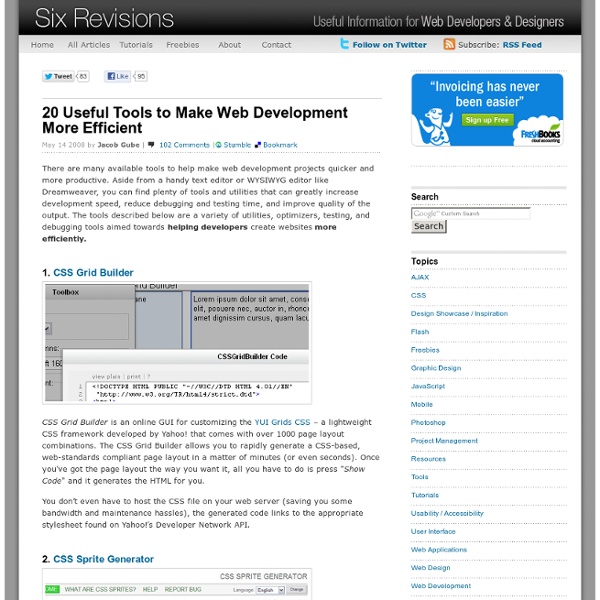This screenshot has width=600, height=600.
Task: Click the Facebook Like button
Action: click(x=117, y=77)
